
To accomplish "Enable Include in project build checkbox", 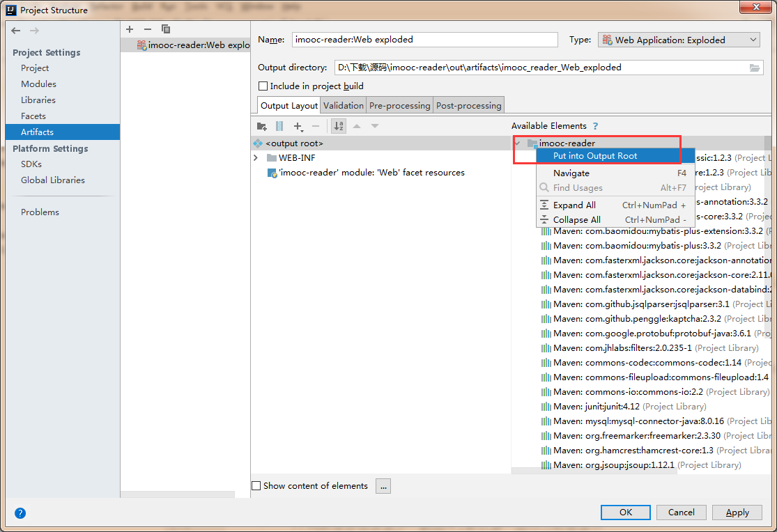I will pyautogui.click(x=263, y=86).
